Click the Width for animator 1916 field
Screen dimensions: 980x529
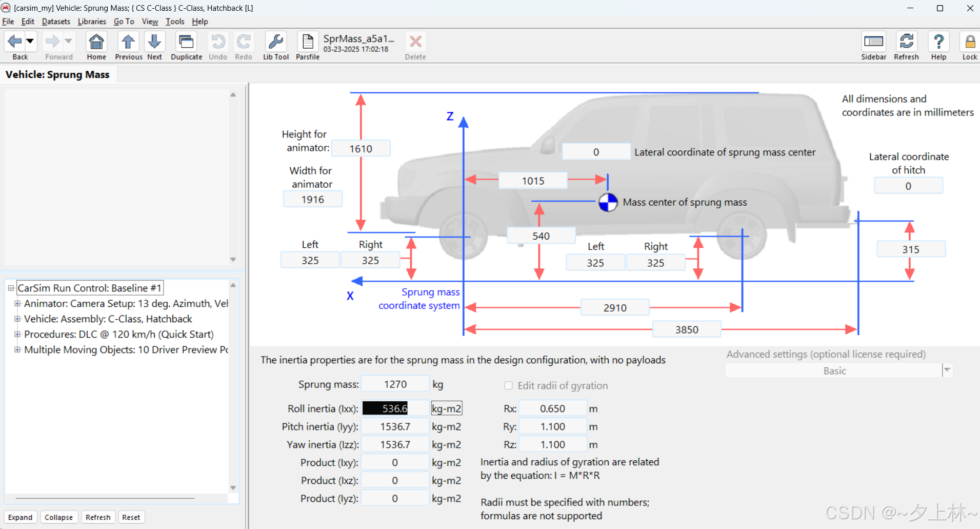(x=313, y=199)
